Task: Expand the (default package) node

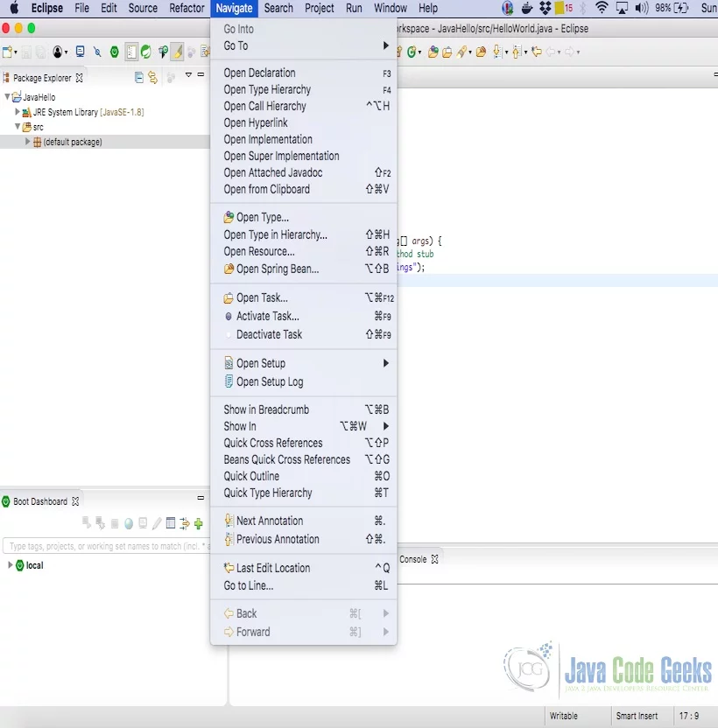Action: pos(27,141)
